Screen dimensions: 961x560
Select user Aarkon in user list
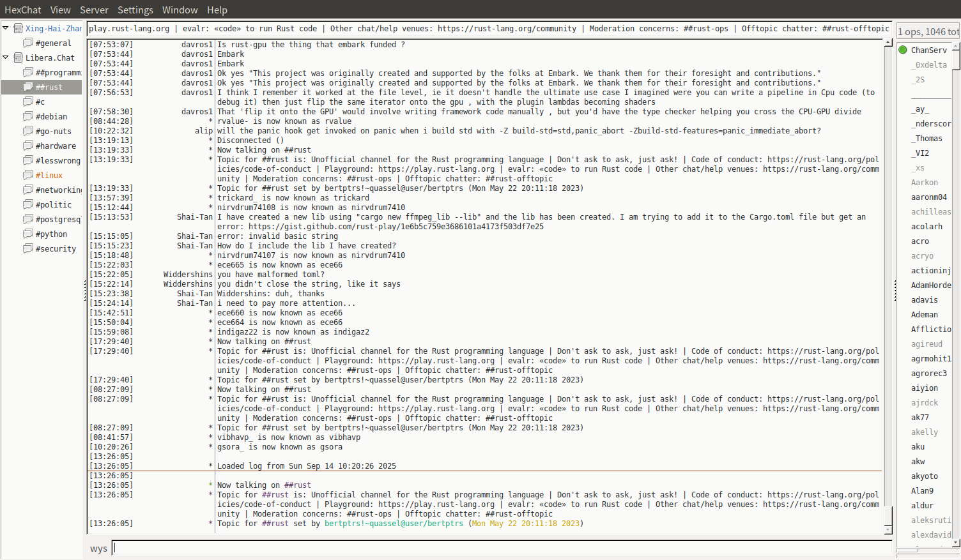point(924,182)
